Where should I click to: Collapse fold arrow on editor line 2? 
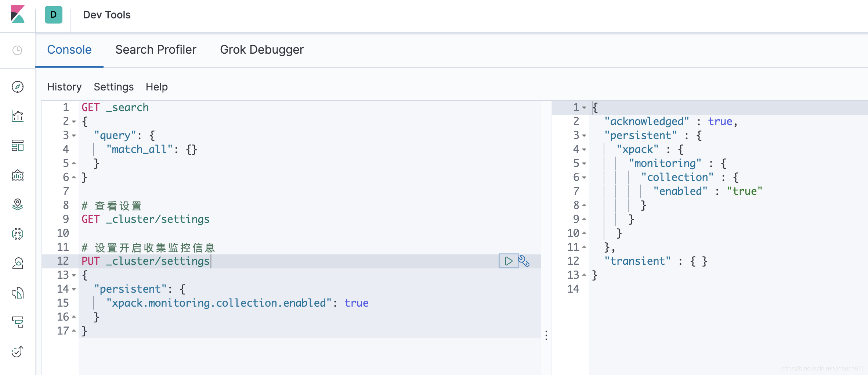click(74, 121)
